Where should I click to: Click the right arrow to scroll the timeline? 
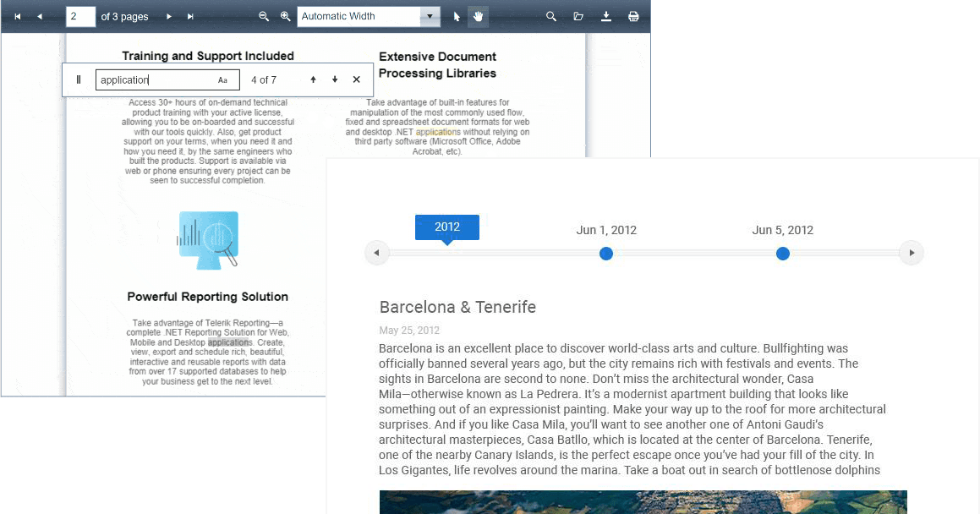point(912,253)
